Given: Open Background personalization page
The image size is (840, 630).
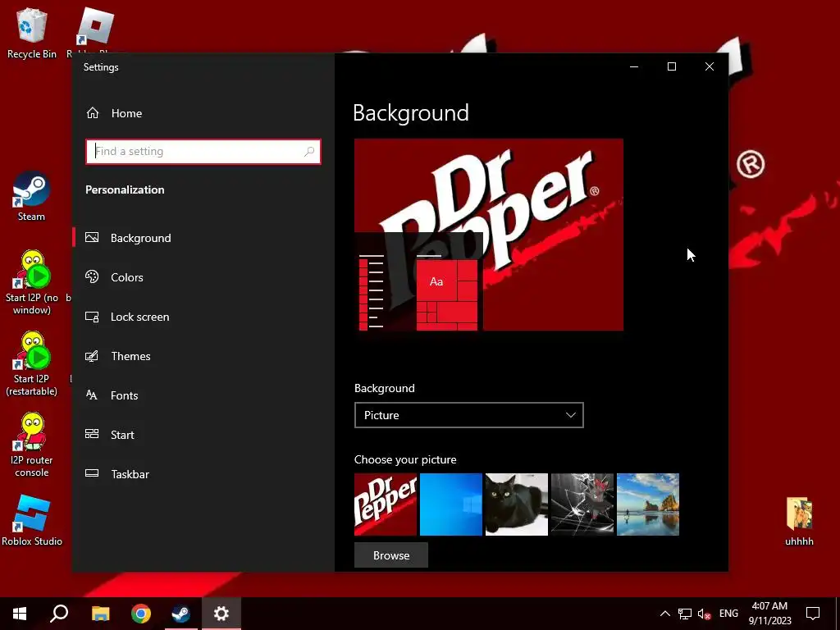Looking at the screenshot, I should click(x=203, y=238).
